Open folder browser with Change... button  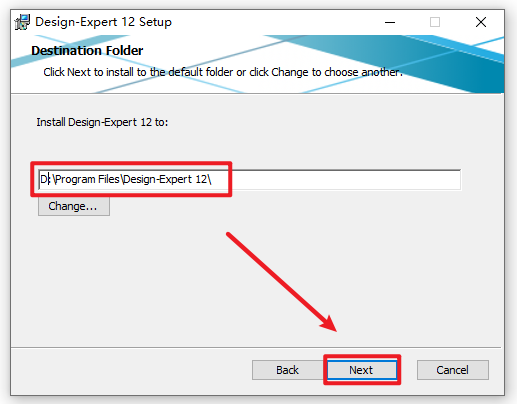[x=74, y=206]
